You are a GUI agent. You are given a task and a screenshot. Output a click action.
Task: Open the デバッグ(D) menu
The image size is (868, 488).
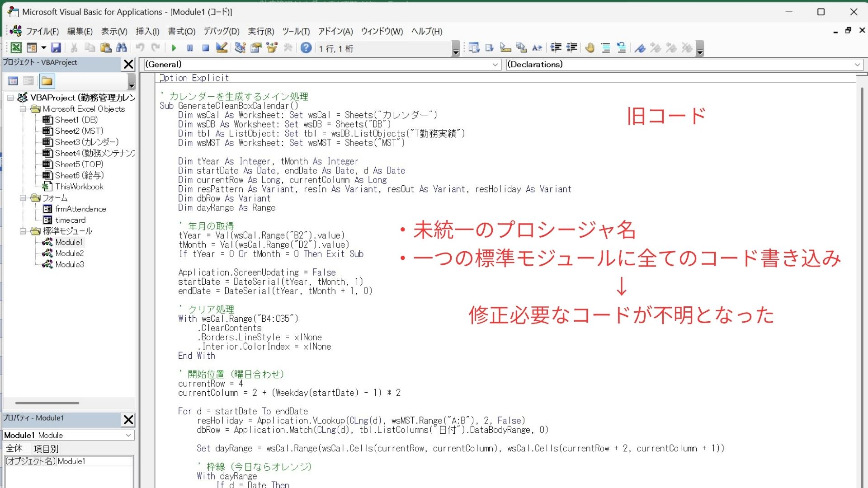(221, 31)
